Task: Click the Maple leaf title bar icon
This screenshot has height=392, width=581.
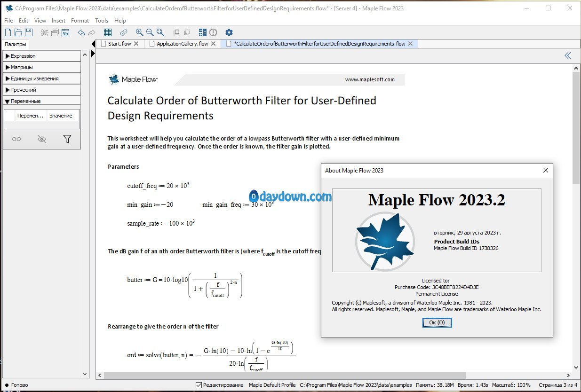Action: tap(8, 8)
